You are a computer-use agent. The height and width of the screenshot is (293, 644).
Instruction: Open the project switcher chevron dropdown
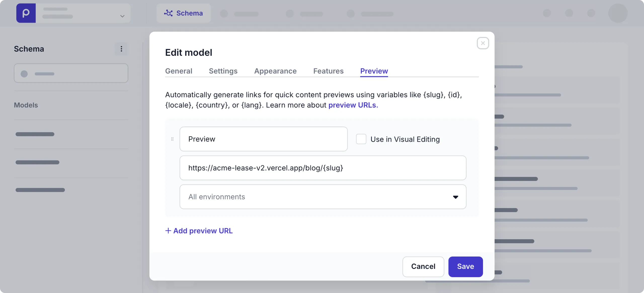[x=122, y=16]
